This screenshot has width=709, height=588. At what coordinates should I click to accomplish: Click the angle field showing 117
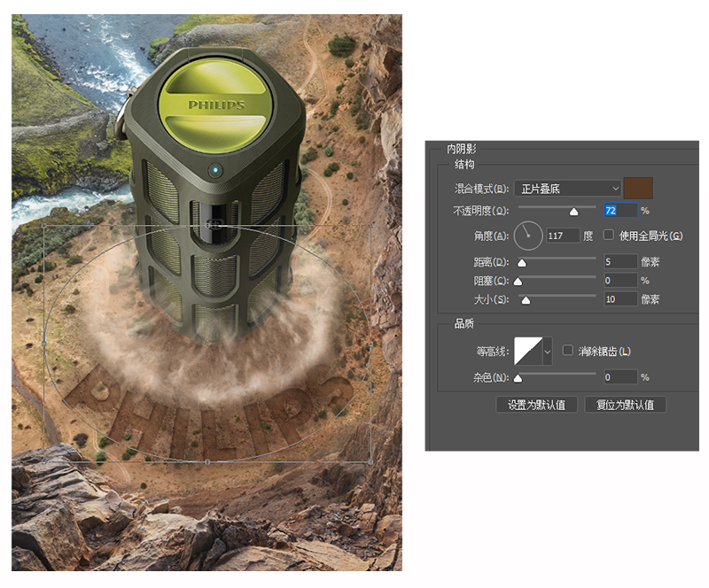coord(563,236)
